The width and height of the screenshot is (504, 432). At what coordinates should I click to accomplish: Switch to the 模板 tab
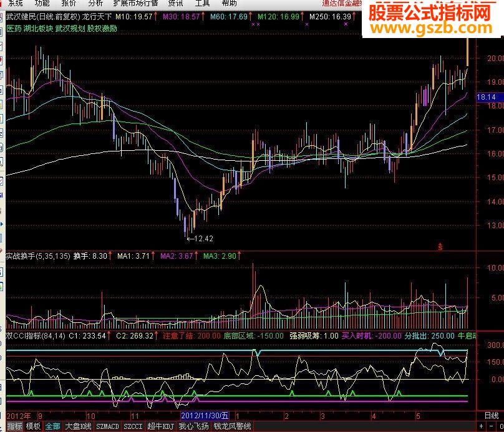click(34, 426)
